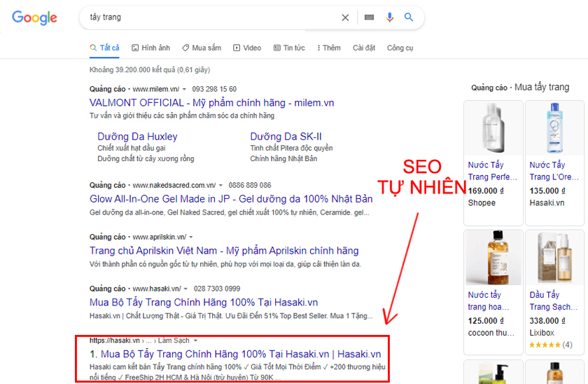This screenshot has width=588, height=384.
Task: Open organic Hasaki.vn | Hasaki.vn result title
Action: [241, 354]
